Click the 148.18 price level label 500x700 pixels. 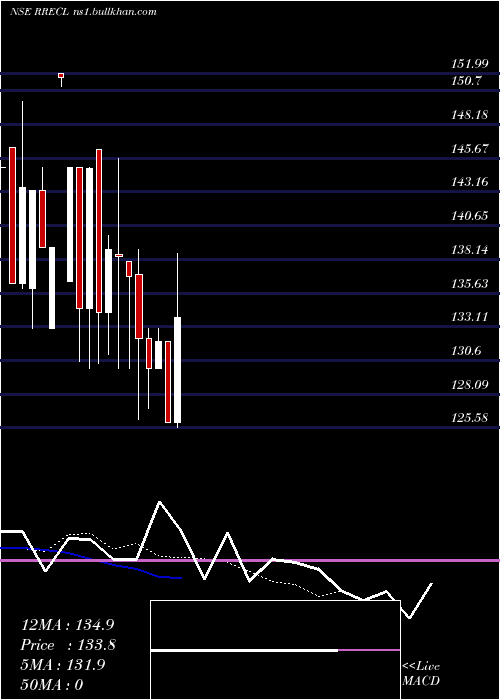point(470,115)
